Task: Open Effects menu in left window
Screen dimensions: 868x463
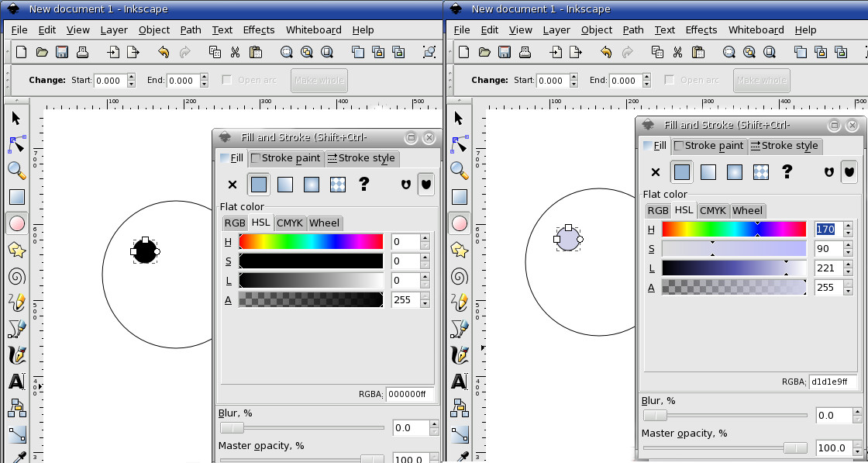Action: click(259, 30)
